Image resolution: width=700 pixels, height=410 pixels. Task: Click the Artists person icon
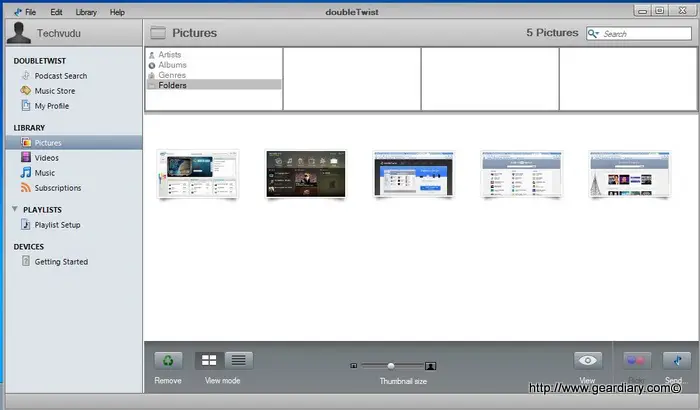coord(152,55)
